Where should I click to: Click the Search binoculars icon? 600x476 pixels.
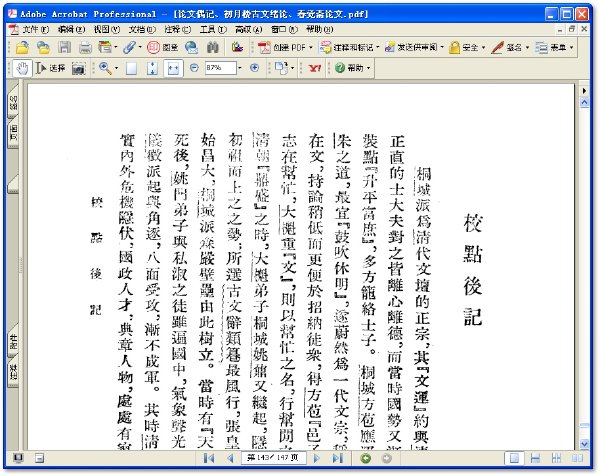click(x=213, y=47)
